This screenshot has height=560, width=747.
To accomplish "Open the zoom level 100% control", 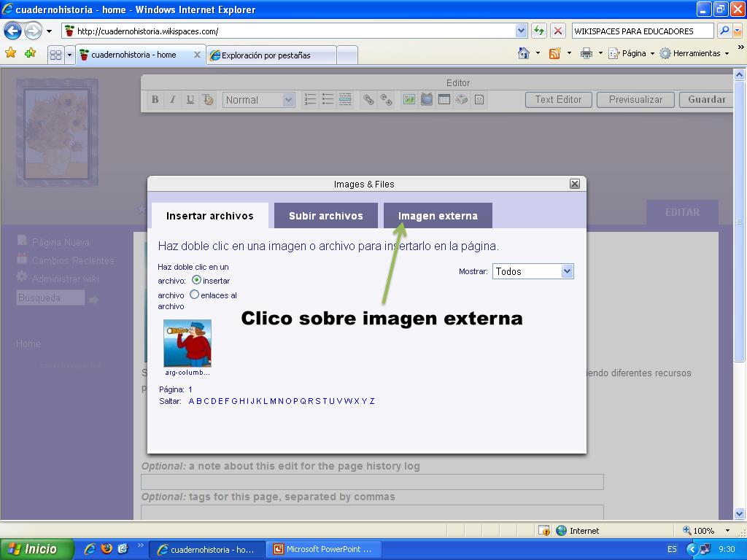I will click(706, 531).
